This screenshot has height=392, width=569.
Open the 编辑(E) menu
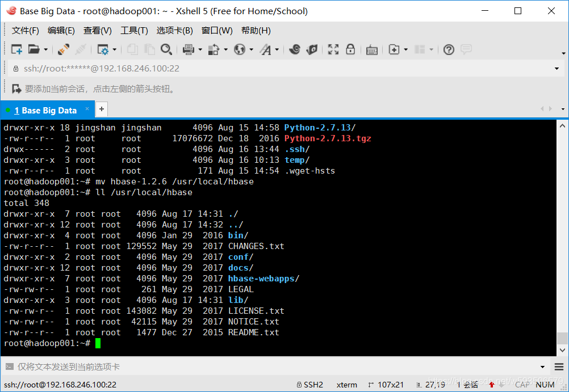61,31
